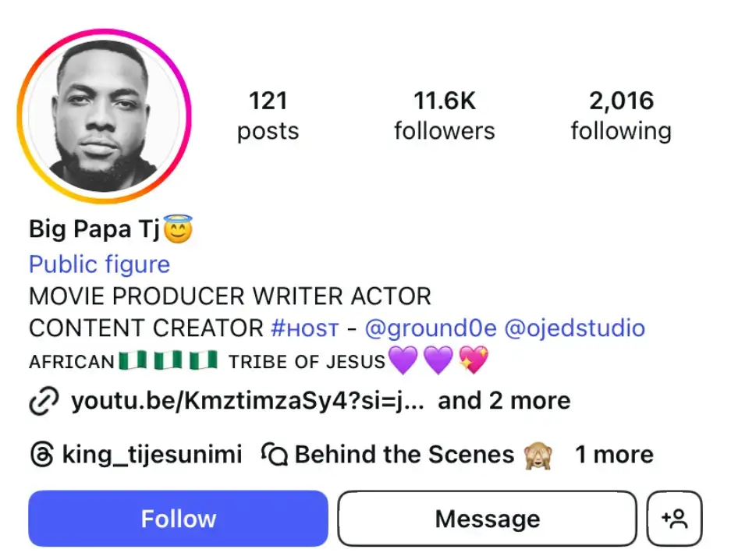Click the chain link icon

(42, 402)
